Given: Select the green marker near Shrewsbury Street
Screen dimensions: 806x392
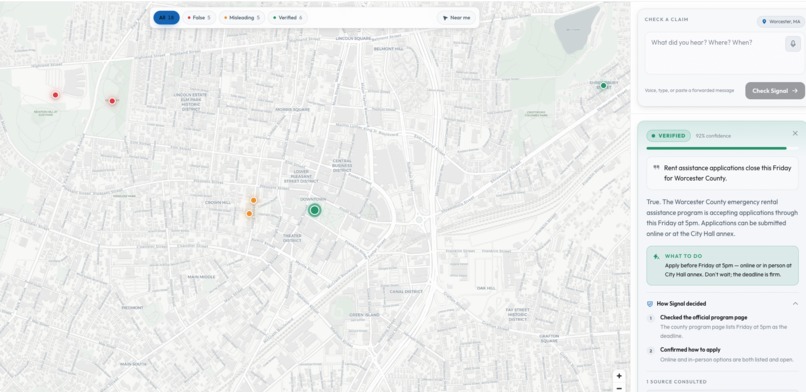Looking at the screenshot, I should [603, 85].
